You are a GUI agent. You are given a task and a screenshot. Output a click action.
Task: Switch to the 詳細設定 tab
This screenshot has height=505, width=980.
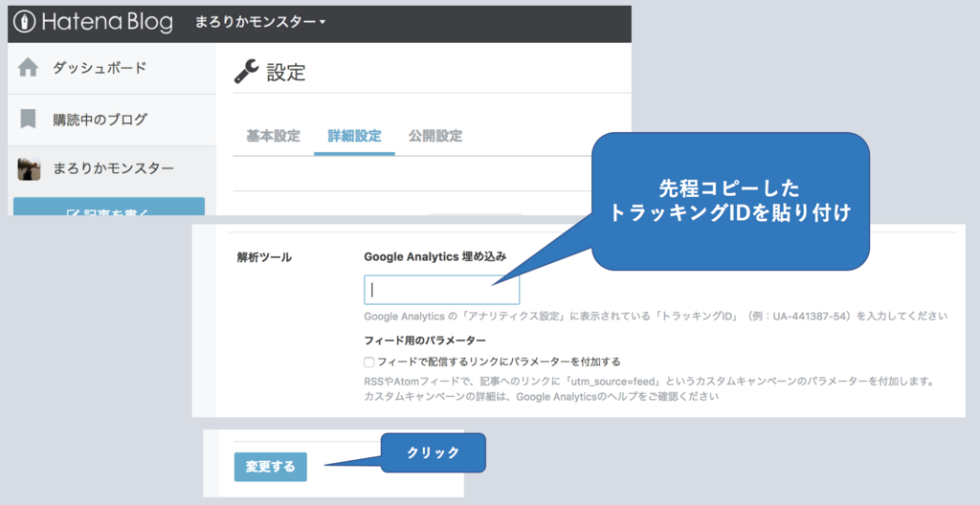pyautogui.click(x=354, y=136)
